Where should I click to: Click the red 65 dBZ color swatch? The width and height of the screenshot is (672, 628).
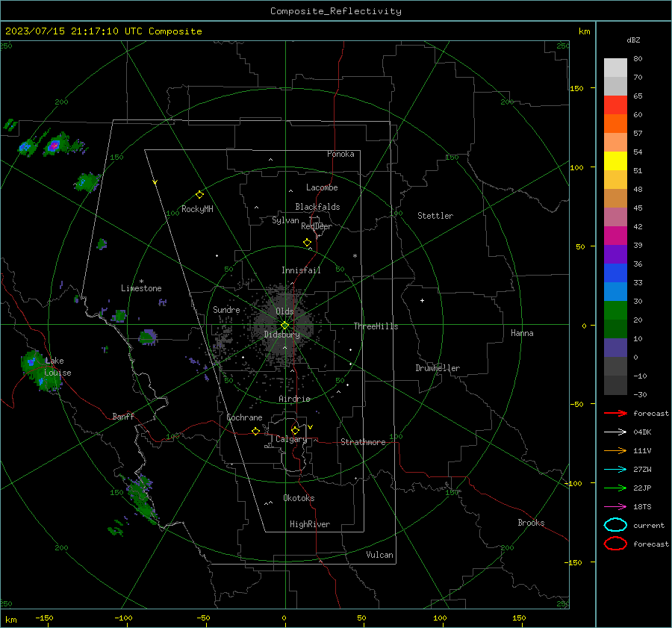click(615, 105)
